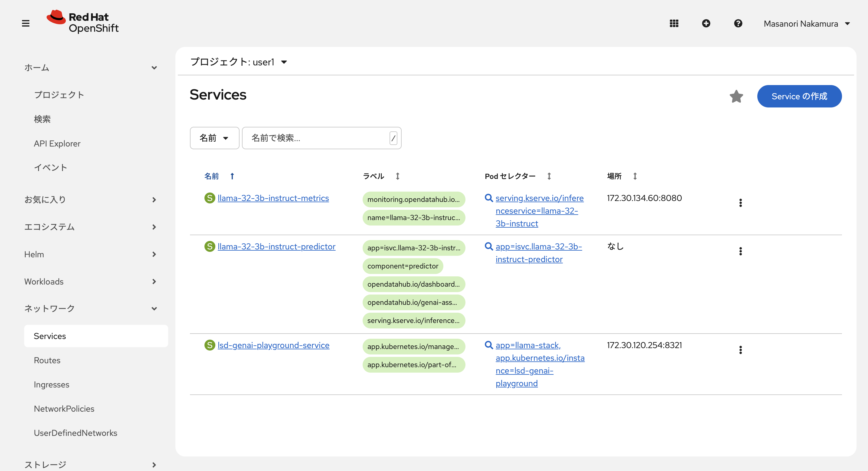This screenshot has width=868, height=471.
Task: Open the application launcher grid icon
Action: click(674, 23)
